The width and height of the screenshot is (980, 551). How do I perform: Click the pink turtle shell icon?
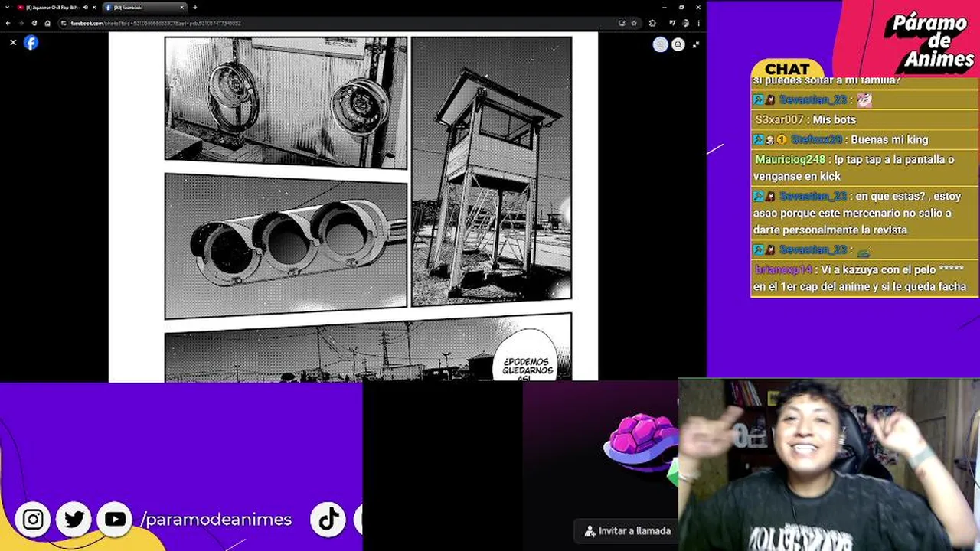coord(642,445)
